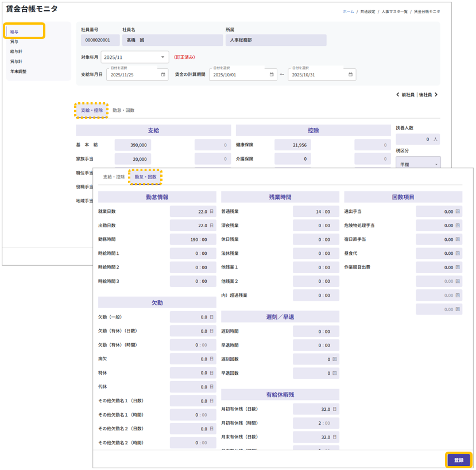Select the 勤務時間 field showing 190:00

[x=193, y=239]
